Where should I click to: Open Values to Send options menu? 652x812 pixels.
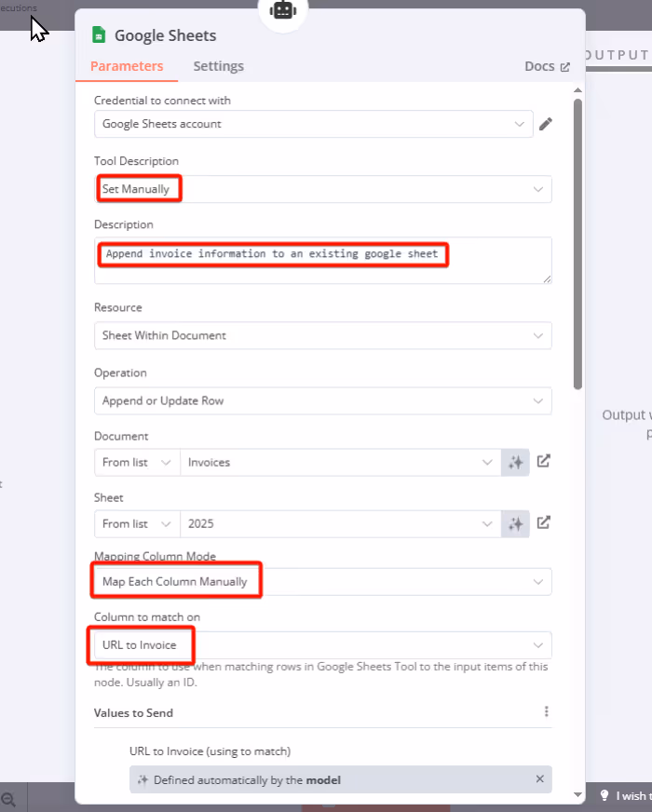point(547,711)
